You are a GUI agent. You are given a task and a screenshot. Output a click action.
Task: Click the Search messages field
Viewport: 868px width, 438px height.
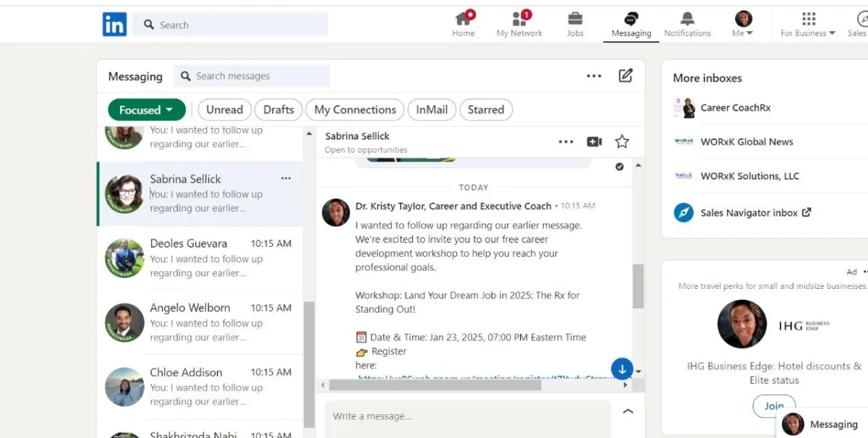(x=252, y=76)
